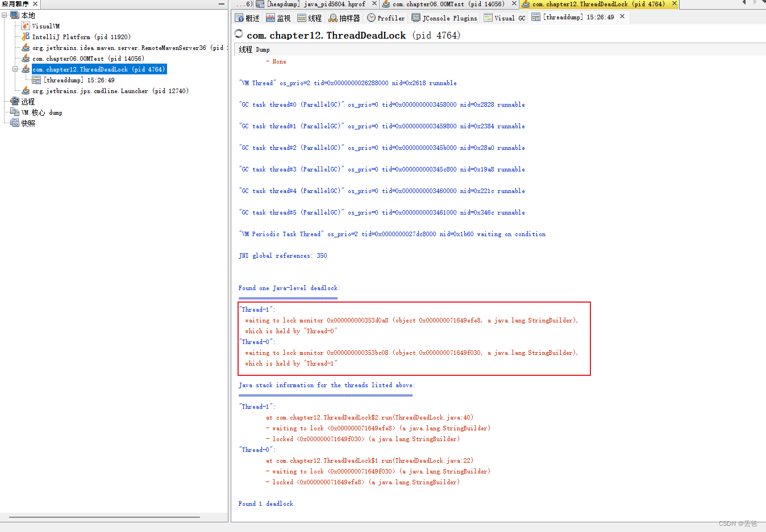
Task: Collapse the 本地 local tree node
Action: [x=5, y=15]
